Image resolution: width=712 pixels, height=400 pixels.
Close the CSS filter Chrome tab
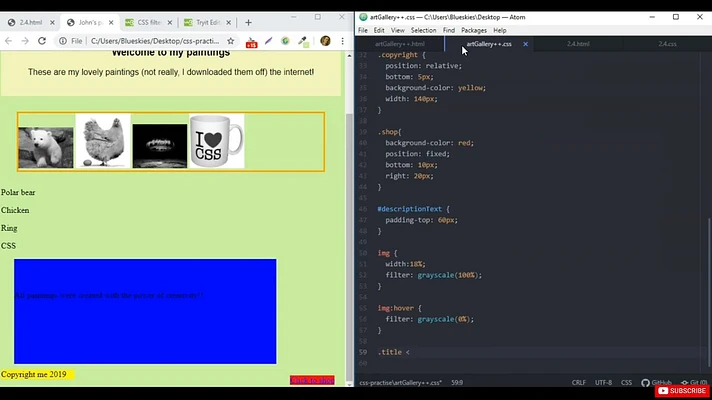(170, 22)
